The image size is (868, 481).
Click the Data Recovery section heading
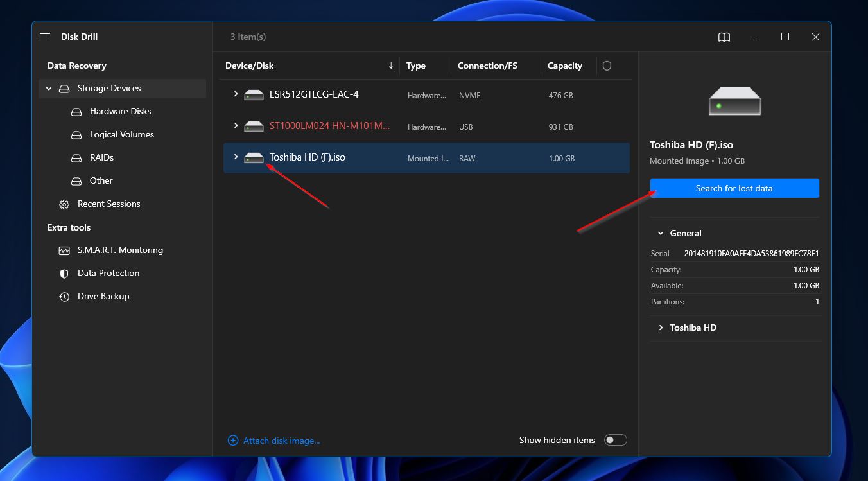pos(77,66)
